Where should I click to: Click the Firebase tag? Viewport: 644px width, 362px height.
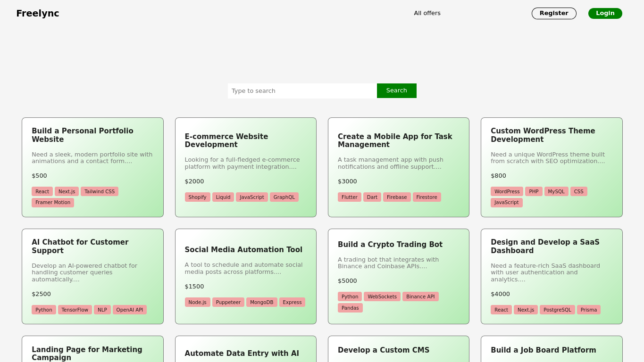pyautogui.click(x=397, y=197)
